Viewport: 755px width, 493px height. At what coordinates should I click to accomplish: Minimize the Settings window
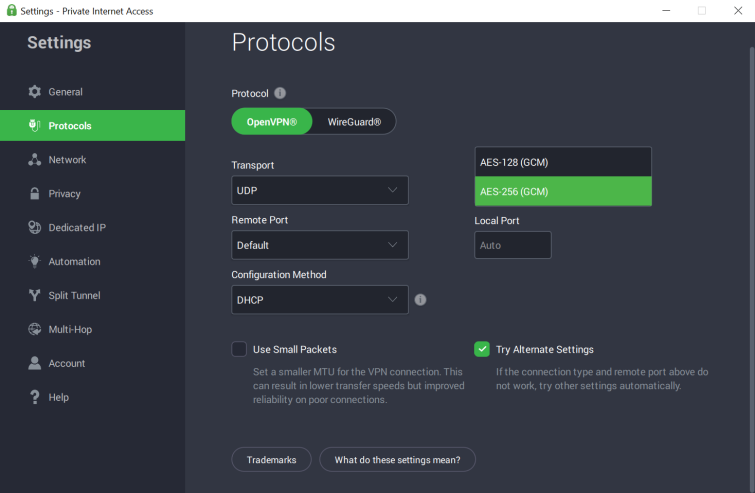666,11
